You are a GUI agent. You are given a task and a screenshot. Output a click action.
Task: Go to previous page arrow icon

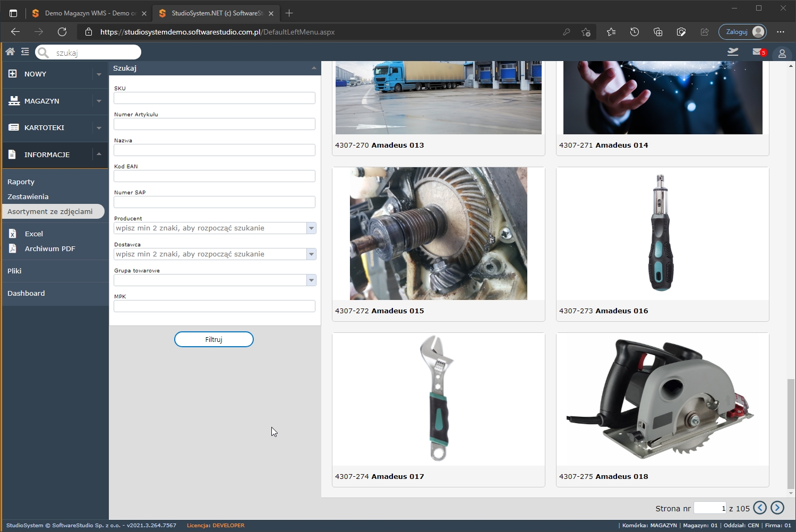click(x=760, y=508)
